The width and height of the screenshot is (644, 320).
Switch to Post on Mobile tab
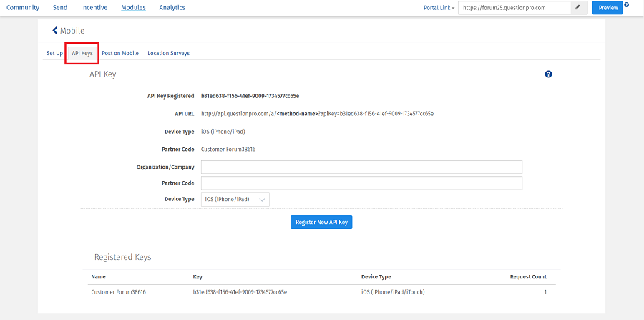(x=120, y=54)
